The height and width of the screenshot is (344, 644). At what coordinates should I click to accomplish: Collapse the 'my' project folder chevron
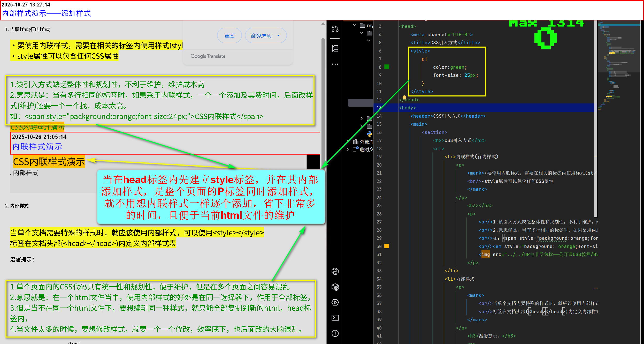(355, 25)
